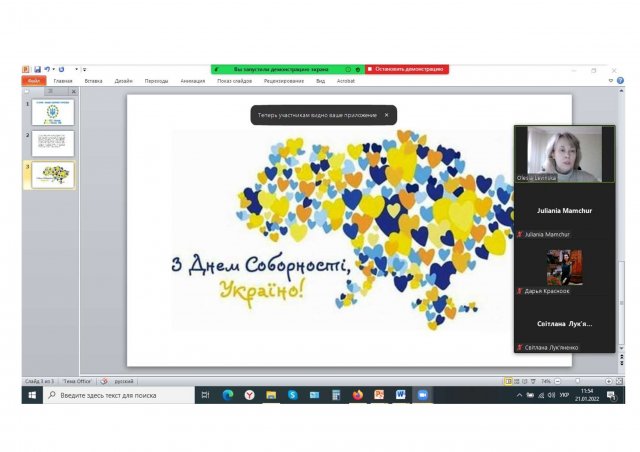Click the PowerPoint Save icon in quick access toolbar
Screen dimensions: 640x452
[x=38, y=69]
